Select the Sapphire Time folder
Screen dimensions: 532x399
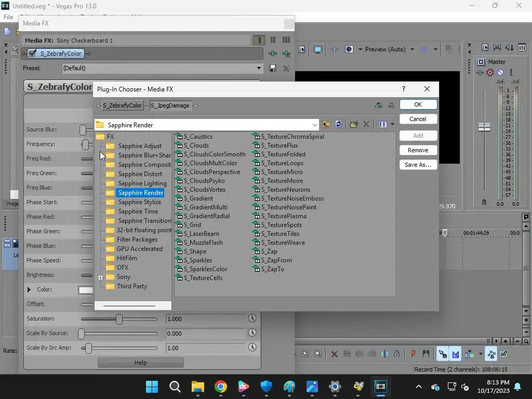(138, 211)
